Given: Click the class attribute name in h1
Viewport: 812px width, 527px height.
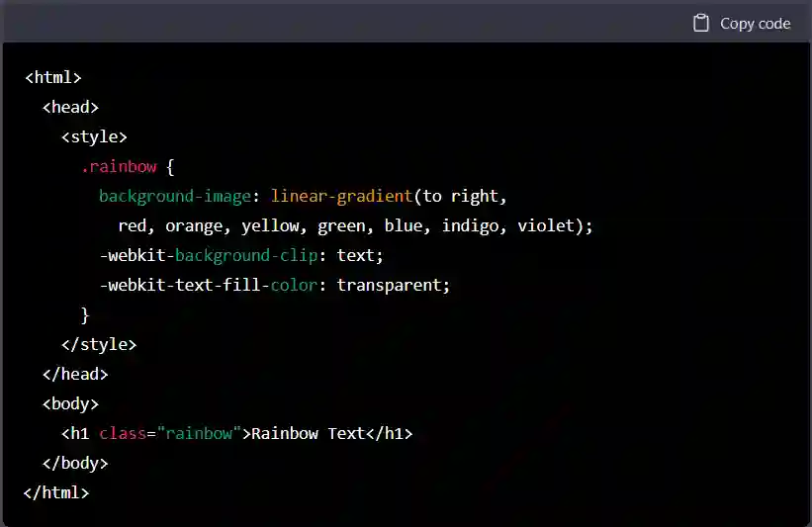Looking at the screenshot, I should (x=123, y=434).
